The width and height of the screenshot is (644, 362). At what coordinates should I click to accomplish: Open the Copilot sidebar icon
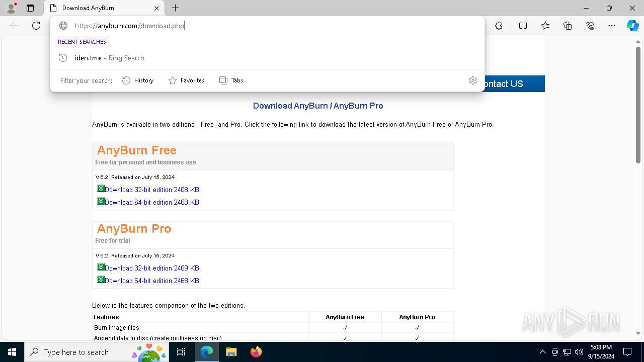pyautogui.click(x=632, y=26)
